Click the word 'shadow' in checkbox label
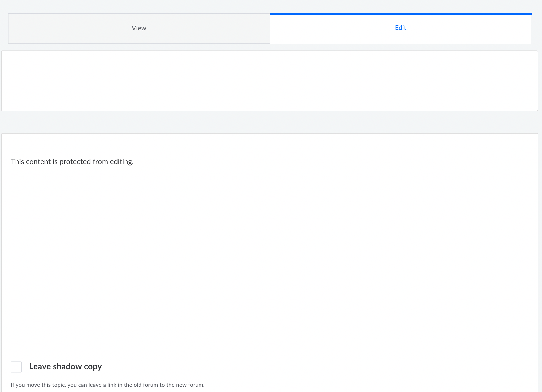This screenshot has width=542, height=392. tap(67, 367)
